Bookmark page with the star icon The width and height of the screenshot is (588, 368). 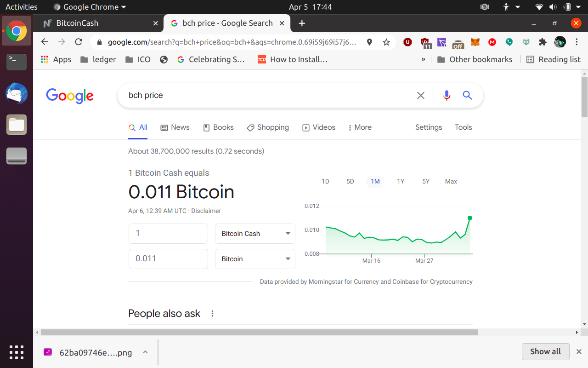(386, 42)
